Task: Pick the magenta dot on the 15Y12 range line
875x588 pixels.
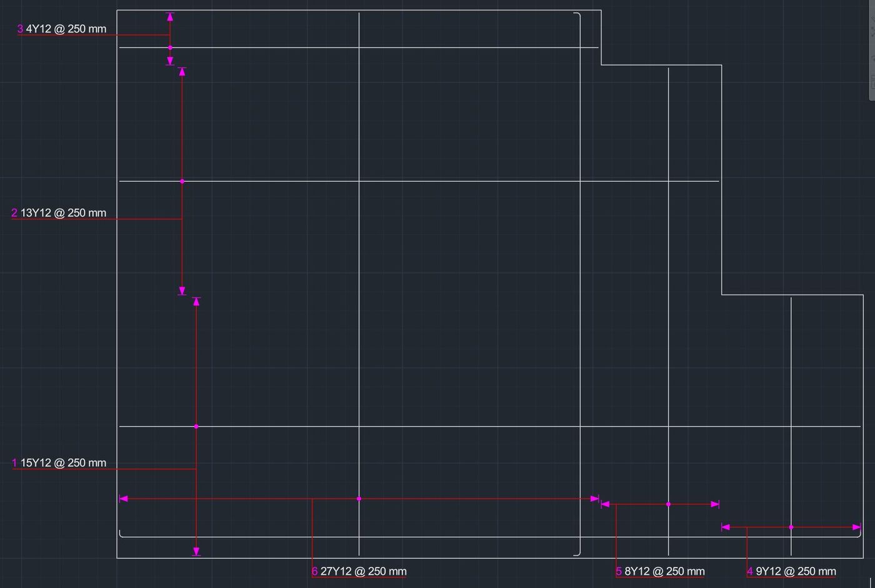Action: (196, 426)
